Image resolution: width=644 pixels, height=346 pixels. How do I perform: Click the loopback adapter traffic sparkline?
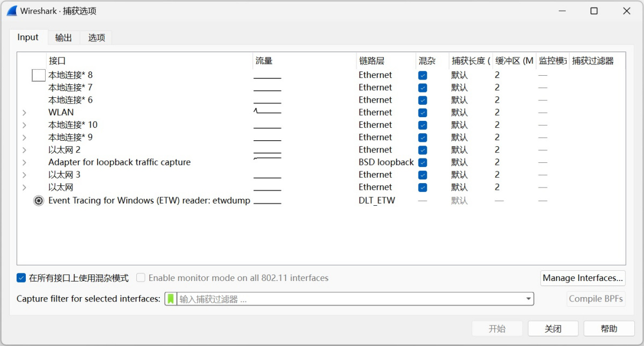[x=267, y=160]
